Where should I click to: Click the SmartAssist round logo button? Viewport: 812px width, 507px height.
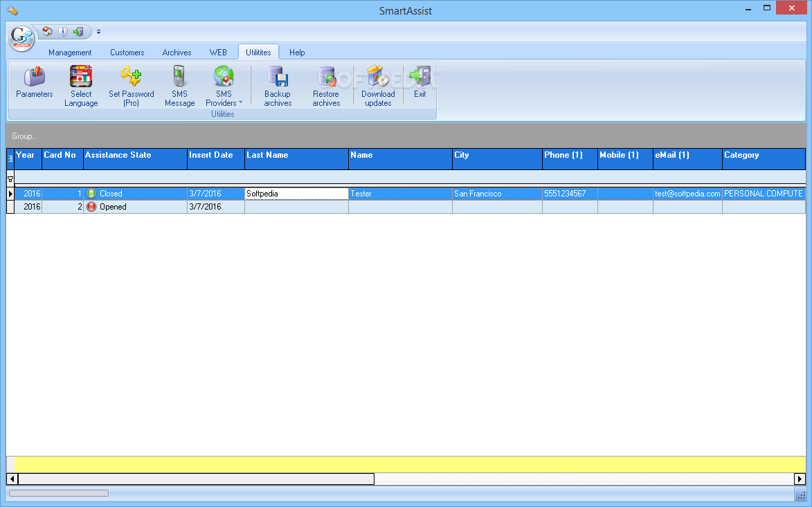pos(21,38)
